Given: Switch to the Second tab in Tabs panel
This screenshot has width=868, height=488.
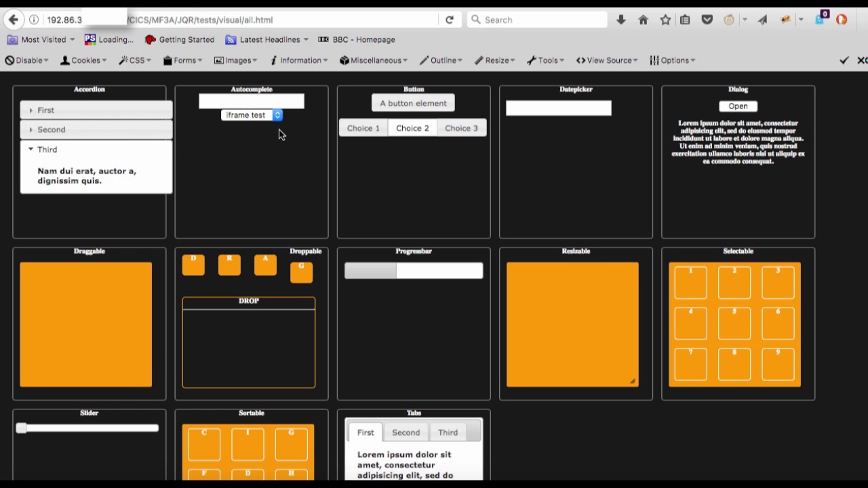Looking at the screenshot, I should click(406, 432).
